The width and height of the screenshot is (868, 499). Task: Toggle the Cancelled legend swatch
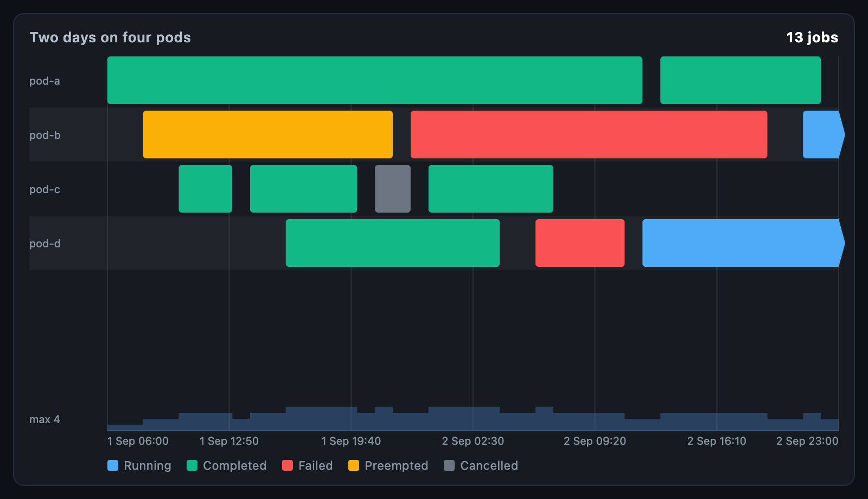449,465
